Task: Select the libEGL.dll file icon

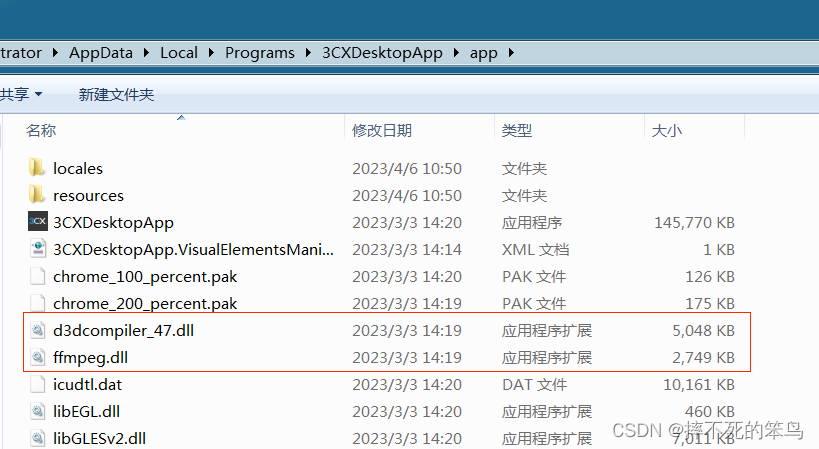Action: coord(38,411)
